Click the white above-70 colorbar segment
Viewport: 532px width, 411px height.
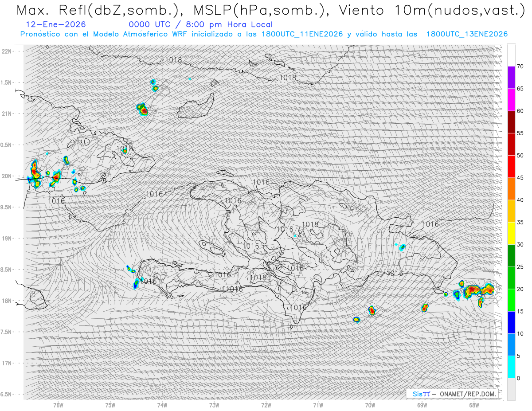tap(511, 55)
